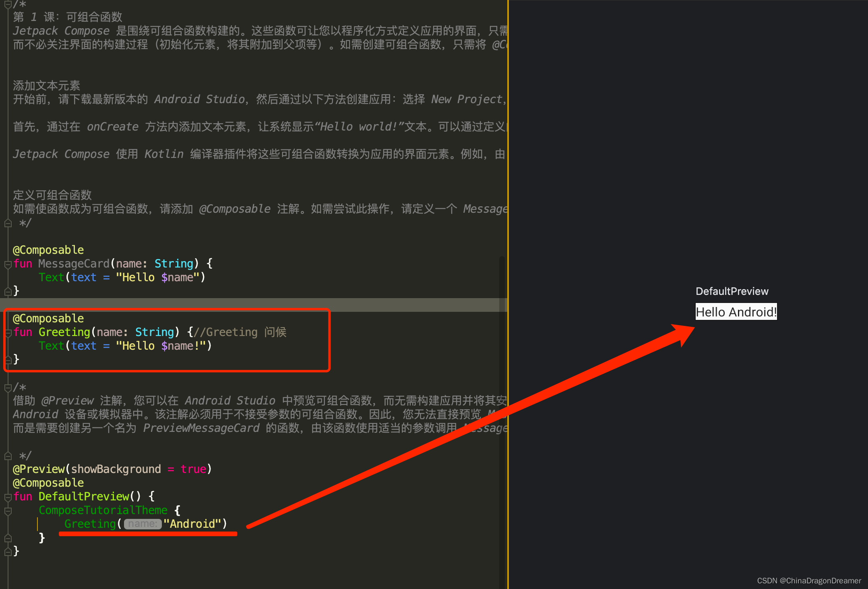Collapse the DefaultPreview function fold marker

click(x=8, y=497)
